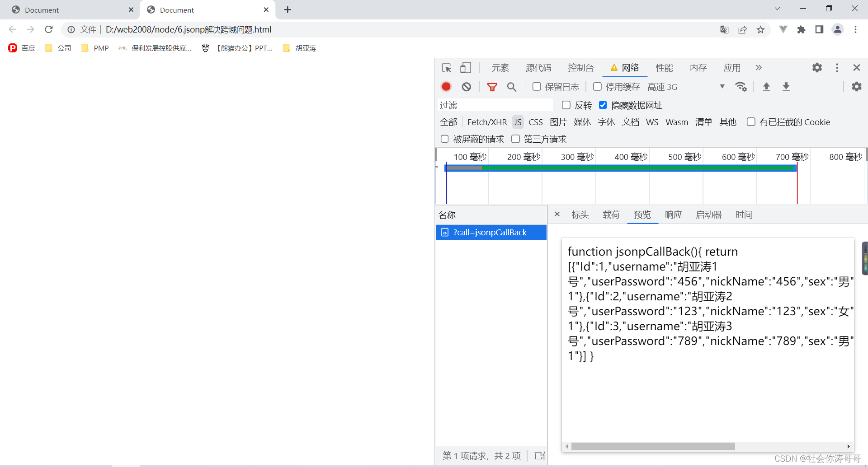
Task: Tick the 第三方请求 checkbox
Action: point(515,139)
